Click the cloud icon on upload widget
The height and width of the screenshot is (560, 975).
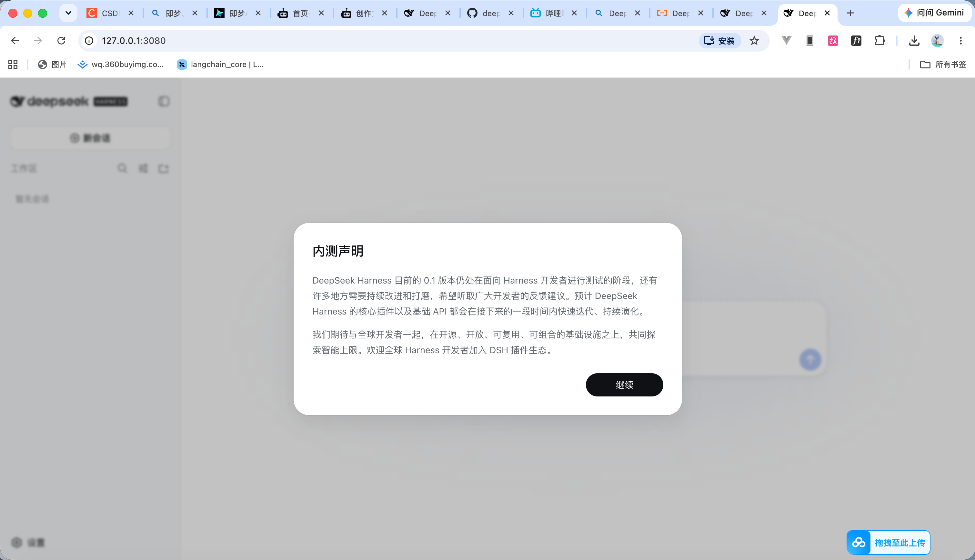(x=859, y=542)
